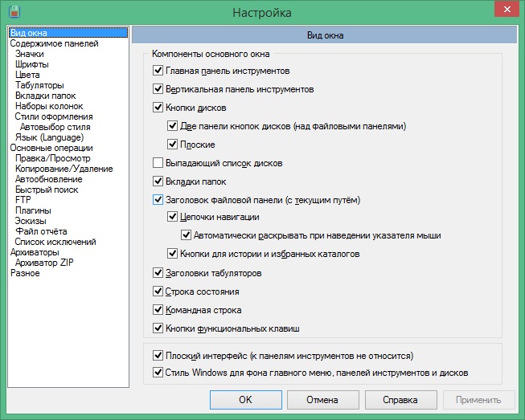Toggle Кнопки для истории и избранных каталогов
Screen dimensions: 525x420
point(172,253)
